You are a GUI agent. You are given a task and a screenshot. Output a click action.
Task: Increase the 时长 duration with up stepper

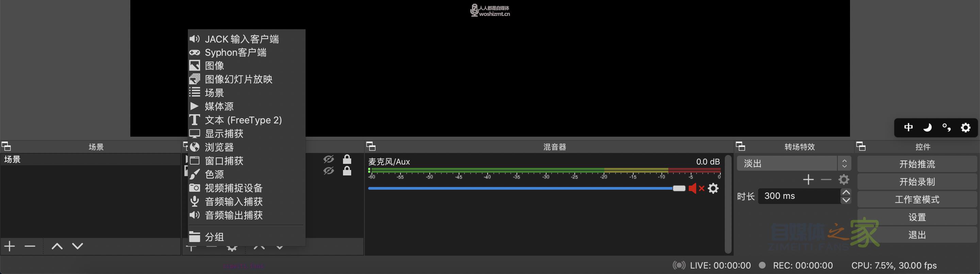point(846,192)
